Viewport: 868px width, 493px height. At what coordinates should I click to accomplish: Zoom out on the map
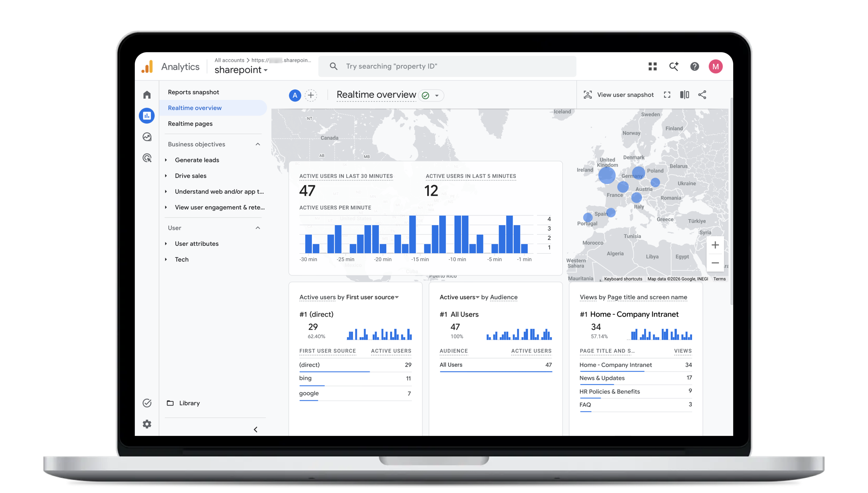pyautogui.click(x=715, y=263)
